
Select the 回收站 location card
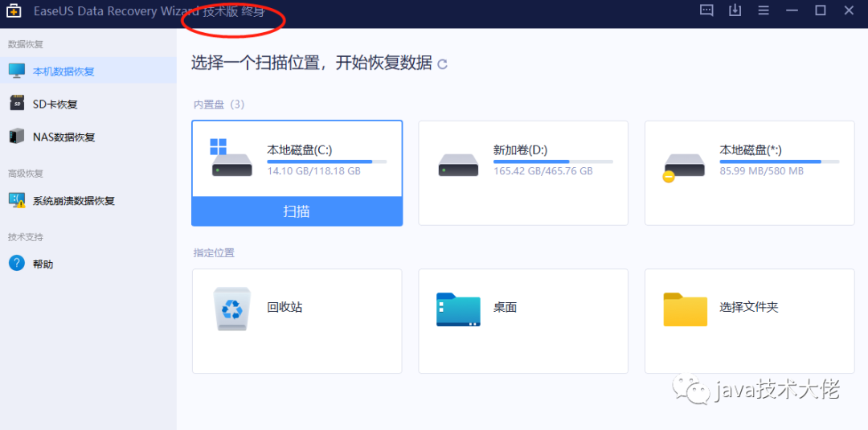[x=297, y=321]
